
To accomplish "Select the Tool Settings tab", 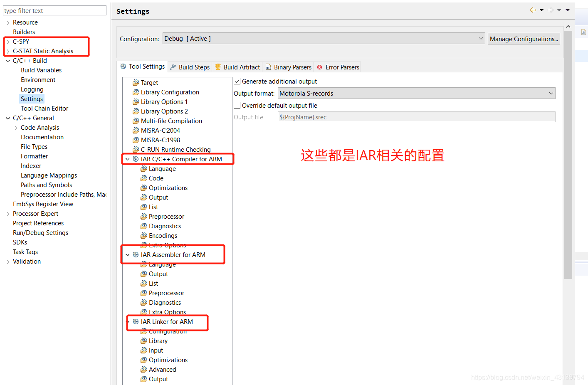I will click(x=143, y=67).
